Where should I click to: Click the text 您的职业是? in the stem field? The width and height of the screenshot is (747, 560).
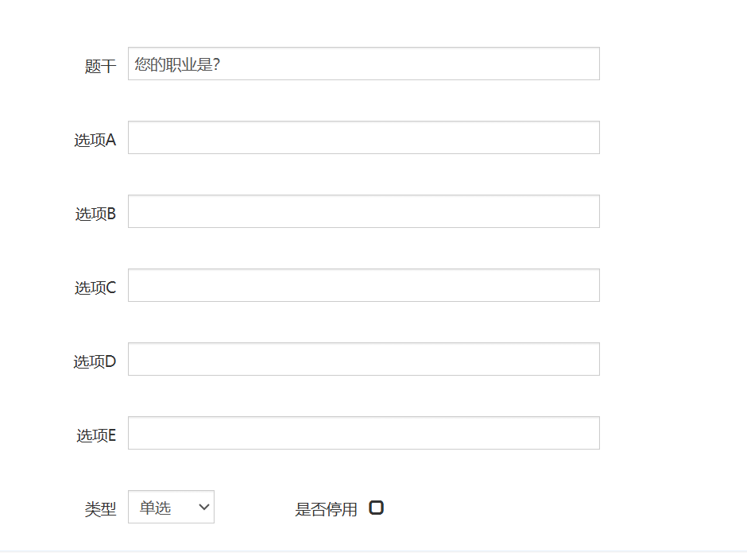tap(177, 64)
